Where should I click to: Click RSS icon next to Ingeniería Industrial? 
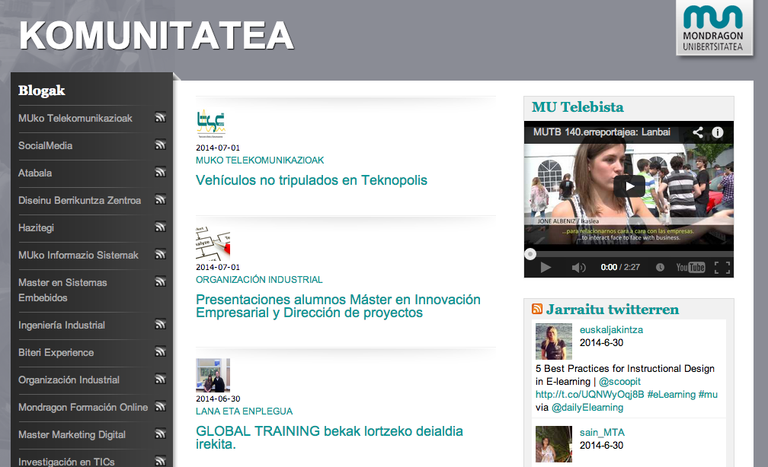tap(160, 325)
